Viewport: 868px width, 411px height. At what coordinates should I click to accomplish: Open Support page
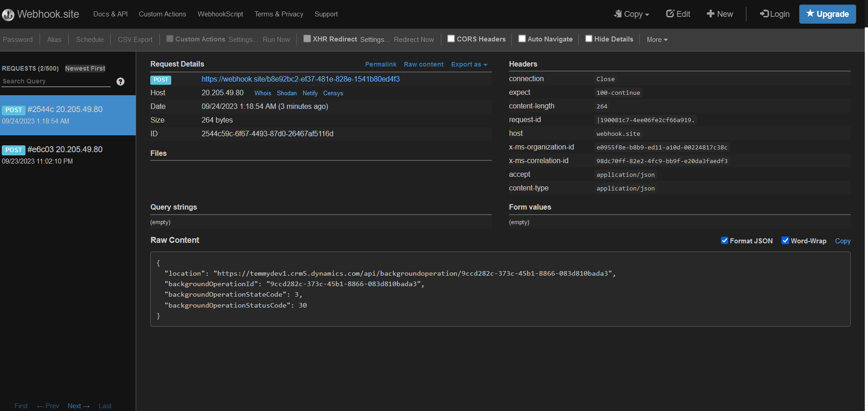pos(326,14)
